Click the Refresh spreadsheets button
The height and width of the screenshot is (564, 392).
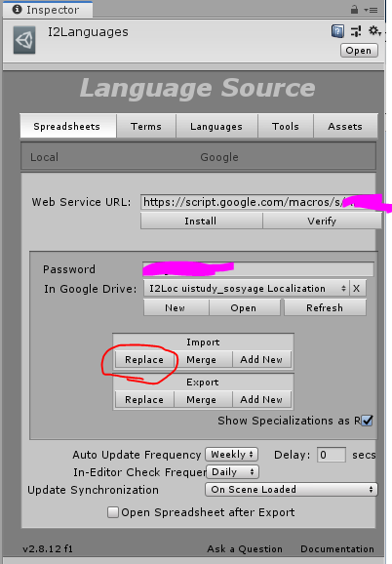[x=325, y=308]
